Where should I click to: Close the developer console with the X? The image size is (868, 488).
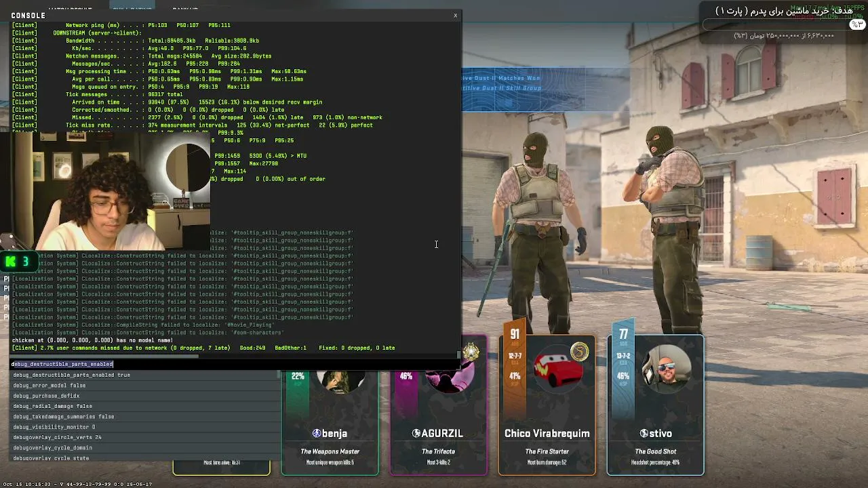pyautogui.click(x=455, y=15)
